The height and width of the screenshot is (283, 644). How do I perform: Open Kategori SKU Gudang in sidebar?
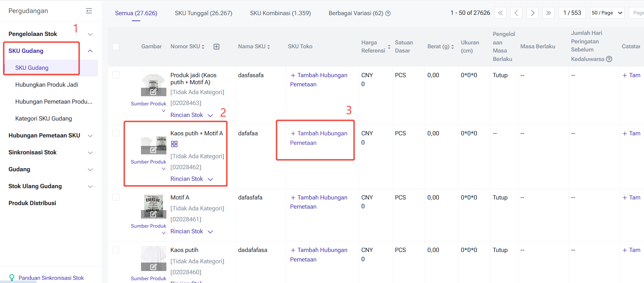coord(44,118)
